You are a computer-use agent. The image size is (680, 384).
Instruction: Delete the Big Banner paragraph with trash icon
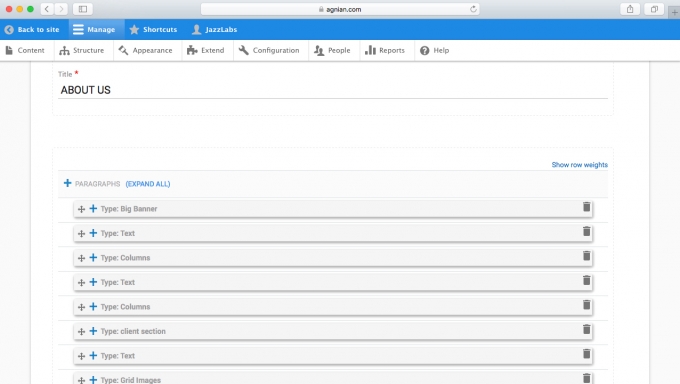(586, 207)
